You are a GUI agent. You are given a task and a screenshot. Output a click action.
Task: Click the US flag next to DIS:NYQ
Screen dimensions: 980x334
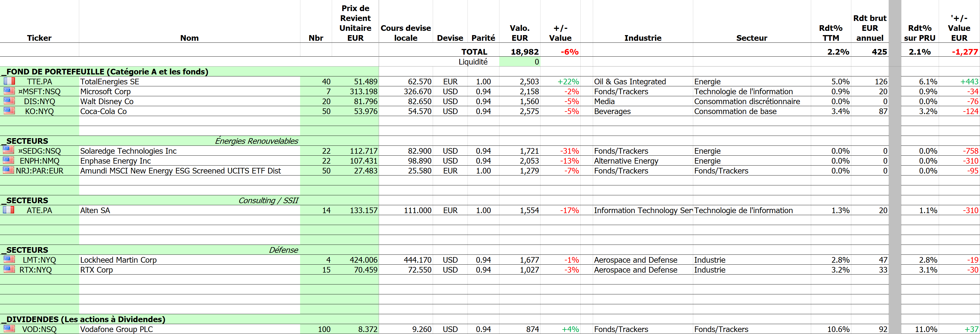tap(9, 101)
